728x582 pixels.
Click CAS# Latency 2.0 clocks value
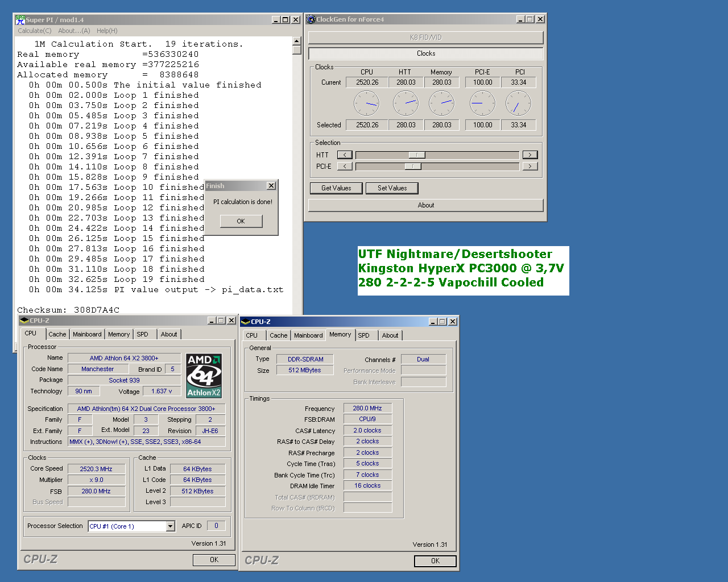click(x=367, y=430)
